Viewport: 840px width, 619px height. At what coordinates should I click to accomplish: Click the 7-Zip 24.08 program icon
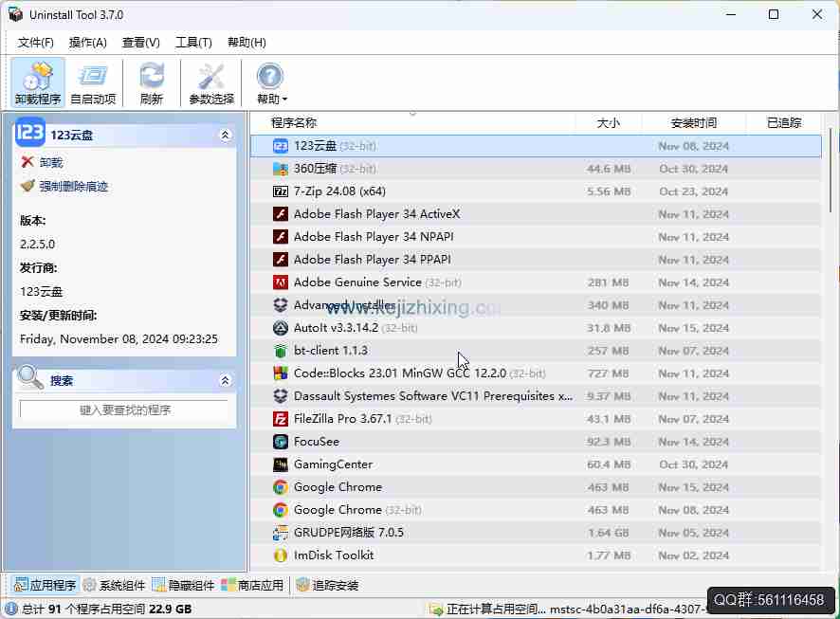281,191
